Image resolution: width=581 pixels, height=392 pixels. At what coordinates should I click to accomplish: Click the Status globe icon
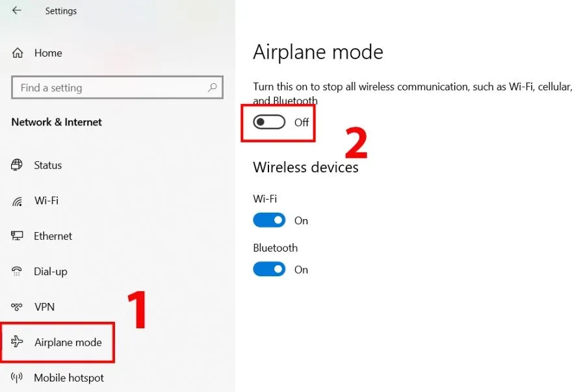(x=18, y=165)
